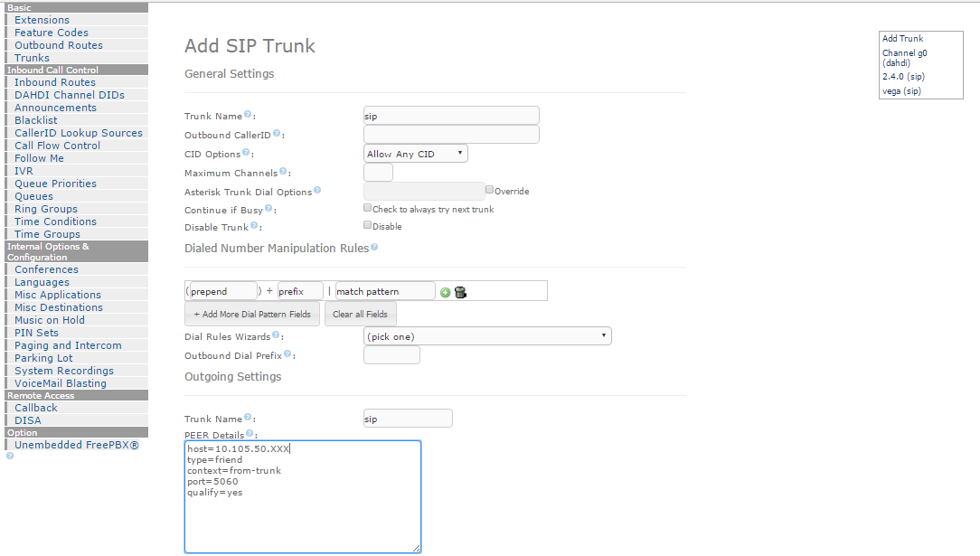The width and height of the screenshot is (980, 556).
Task: Open 2.4.0 (sip) trunk link
Action: pos(903,77)
